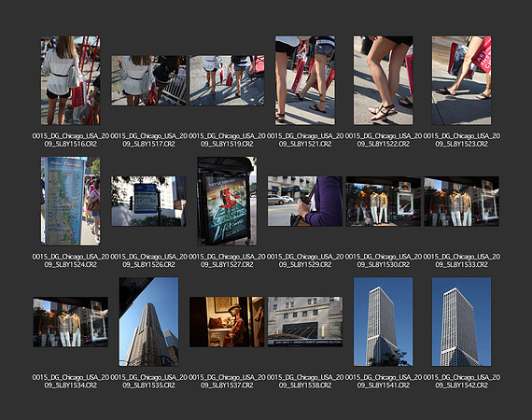This screenshot has height=420, width=532.
Task: Select thumbnail 5L8Y1521 showing legs and red bags
Action: [x=305, y=80]
